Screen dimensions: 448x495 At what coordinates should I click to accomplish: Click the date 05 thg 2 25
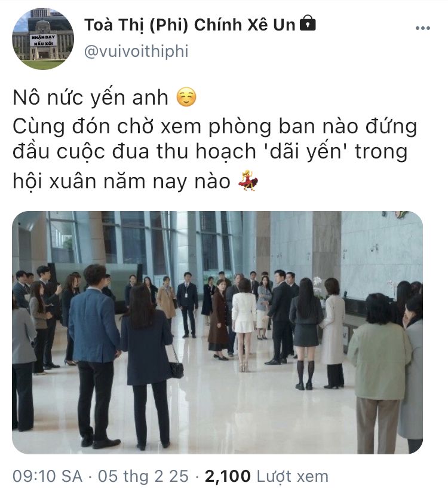[x=143, y=476]
